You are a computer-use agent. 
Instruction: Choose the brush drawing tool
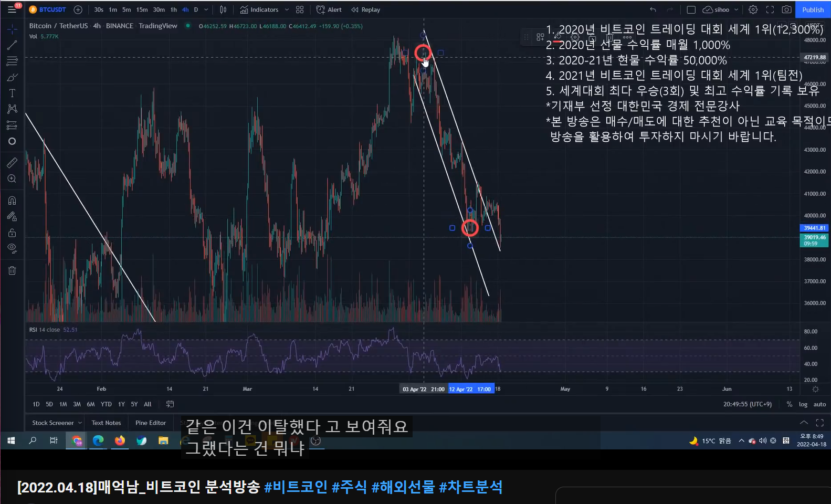[12, 78]
